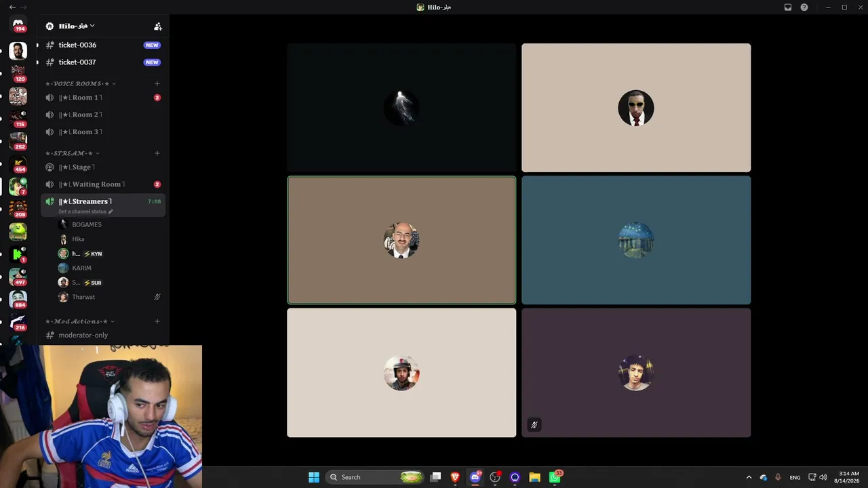Screen dimensions: 868x488
Task: Select the black ghost avatar video tile
Action: click(401, 108)
